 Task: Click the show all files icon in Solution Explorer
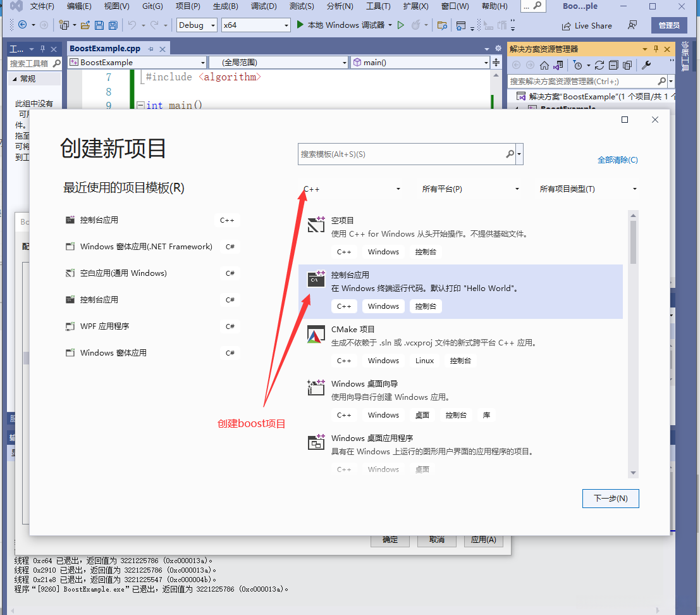627,65
